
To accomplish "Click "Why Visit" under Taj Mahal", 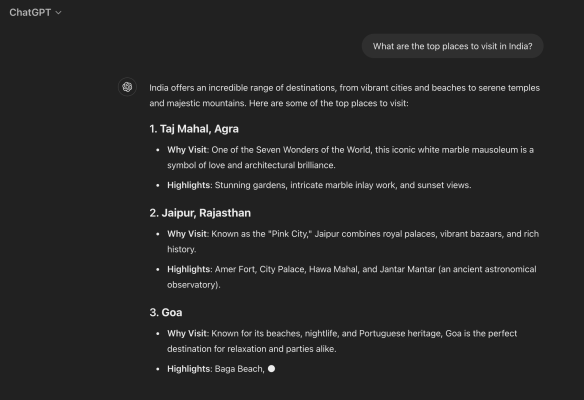I will point(187,150).
